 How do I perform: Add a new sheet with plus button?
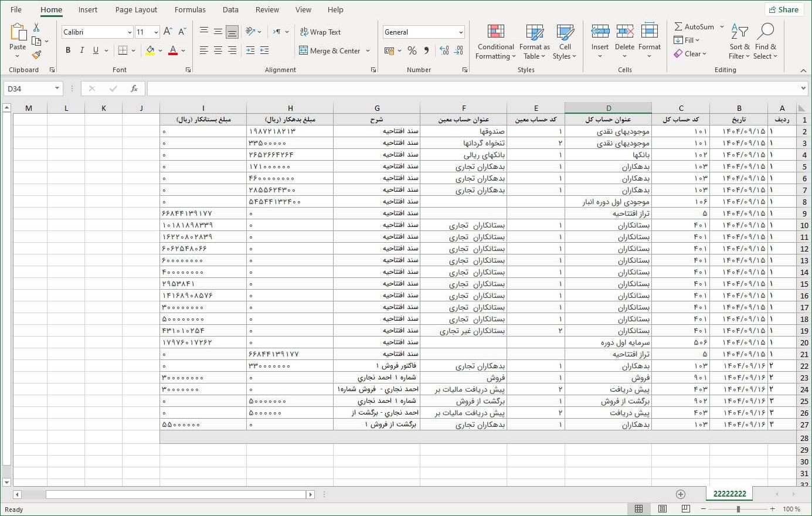680,494
